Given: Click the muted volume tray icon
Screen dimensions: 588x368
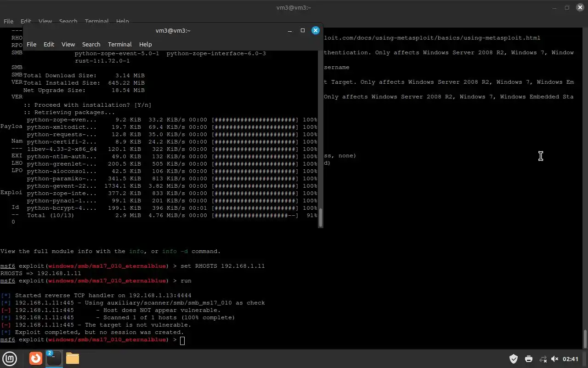Looking at the screenshot, I should 554,359.
